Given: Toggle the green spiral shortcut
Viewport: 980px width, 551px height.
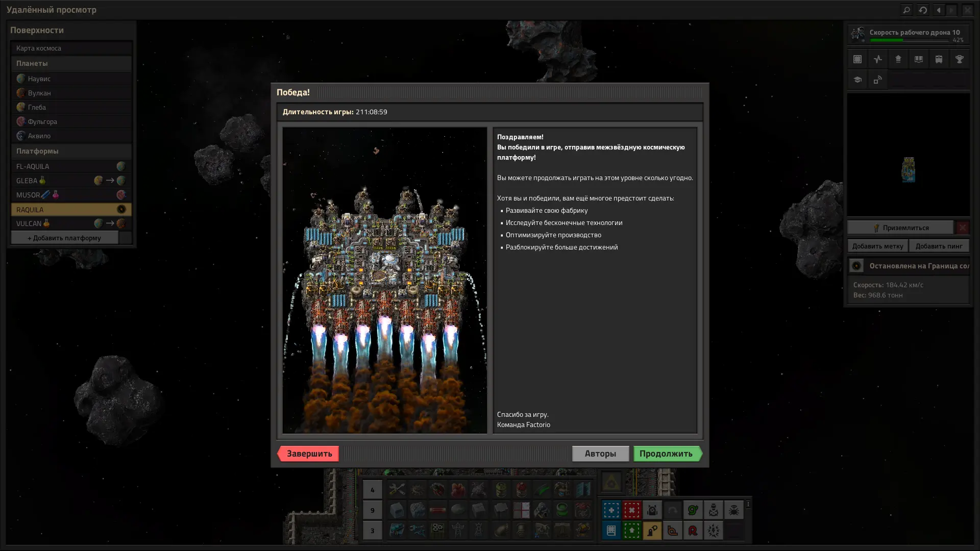Looking at the screenshot, I should (693, 510).
